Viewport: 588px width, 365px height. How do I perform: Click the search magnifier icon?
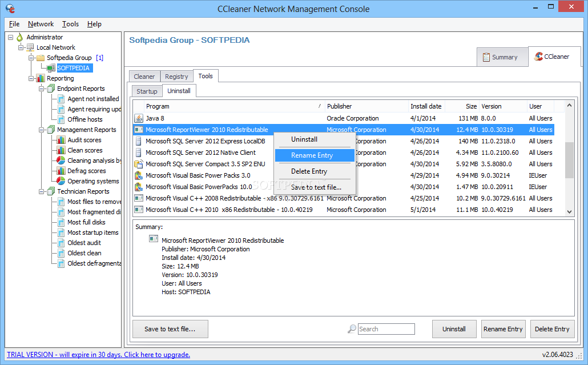point(352,329)
